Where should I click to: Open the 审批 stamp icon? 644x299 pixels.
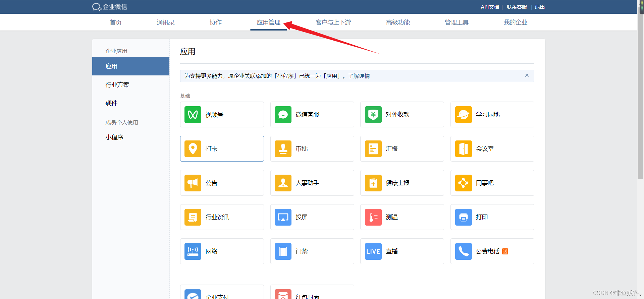point(283,149)
